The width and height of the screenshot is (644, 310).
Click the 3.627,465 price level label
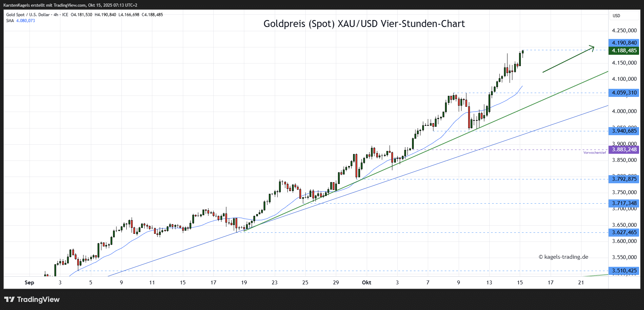[624, 232]
